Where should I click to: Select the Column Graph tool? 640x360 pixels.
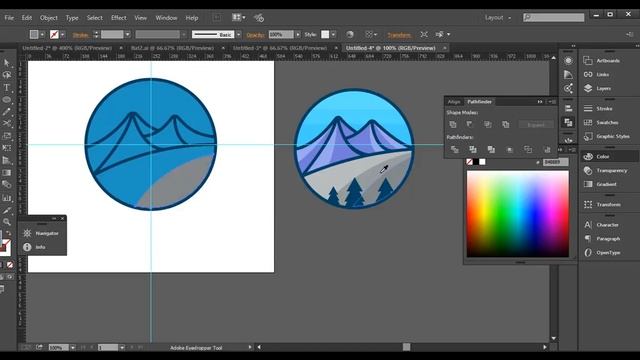point(7,198)
